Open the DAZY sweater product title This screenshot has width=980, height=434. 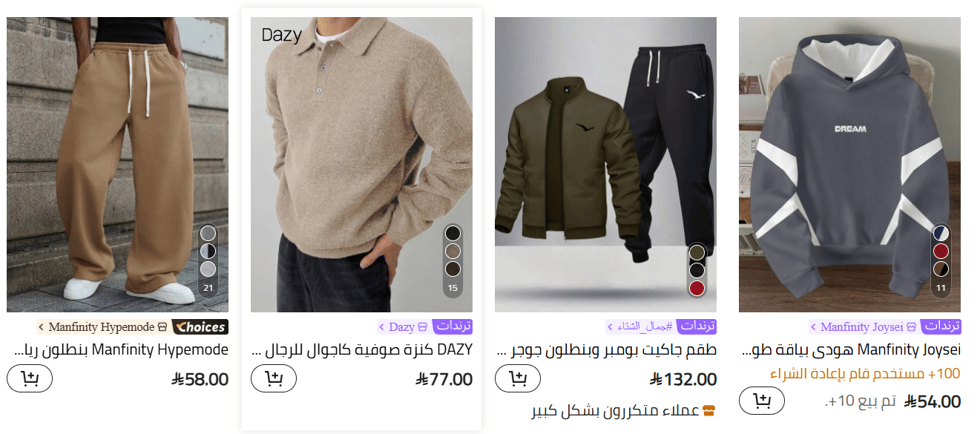pyautogui.click(x=362, y=349)
